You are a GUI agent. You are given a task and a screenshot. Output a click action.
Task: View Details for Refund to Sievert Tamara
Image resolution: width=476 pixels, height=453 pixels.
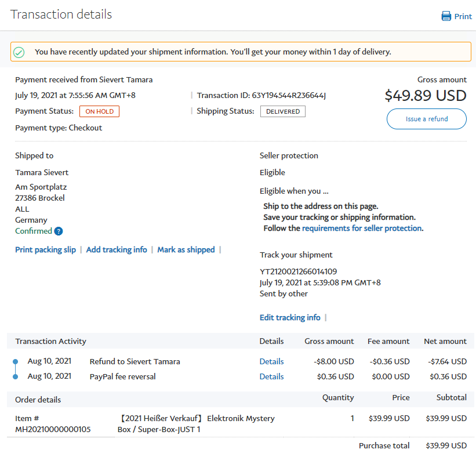pyautogui.click(x=271, y=361)
